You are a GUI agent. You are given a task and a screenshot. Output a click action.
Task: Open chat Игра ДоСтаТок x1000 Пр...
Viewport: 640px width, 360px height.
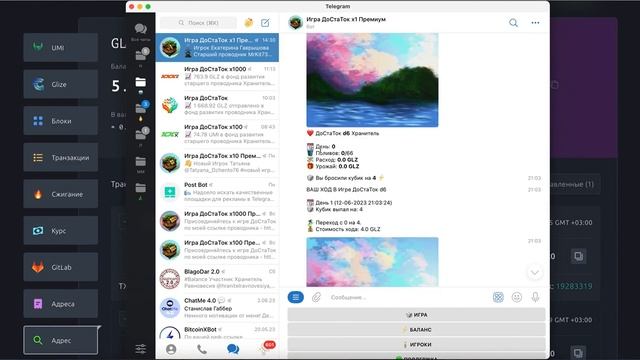(217, 221)
